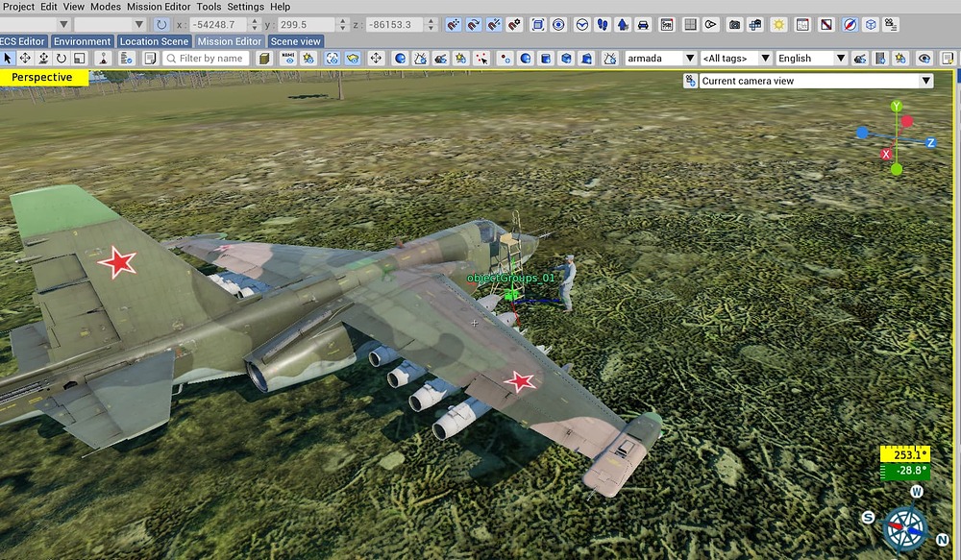Click the yellow box object icon
This screenshot has width=961, height=560.
coord(264,59)
